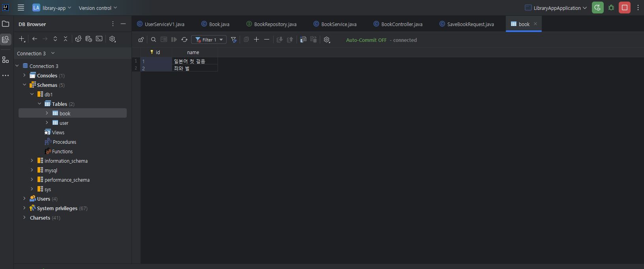The image size is (644, 269).
Task: Select the cell containing 죄와 벌
Action: pyautogui.click(x=195, y=68)
